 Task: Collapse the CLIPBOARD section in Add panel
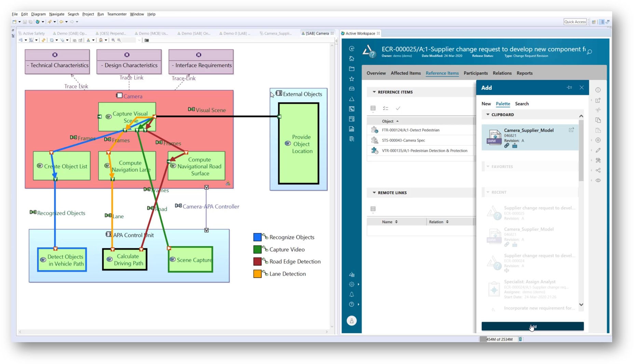(x=487, y=115)
